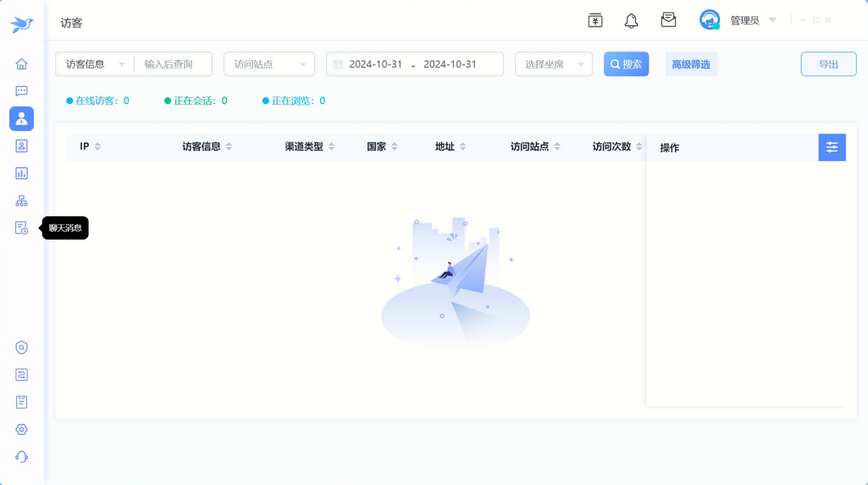Open the contacts card icon below visitors icon
This screenshot has width=868, height=485.
point(21,146)
